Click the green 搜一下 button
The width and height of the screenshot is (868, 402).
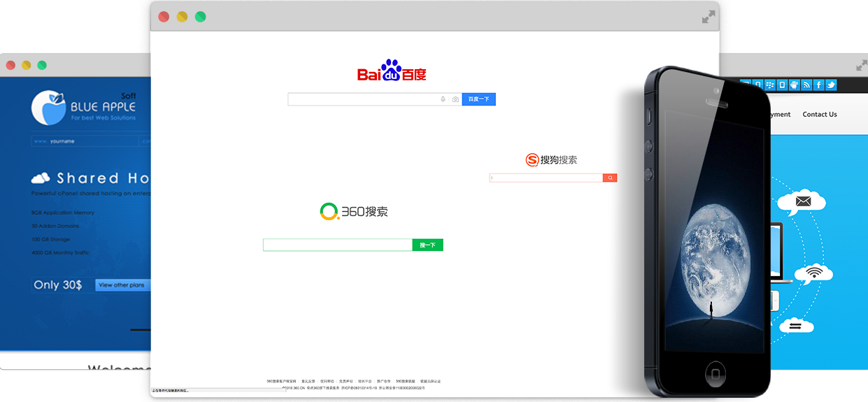click(x=427, y=245)
